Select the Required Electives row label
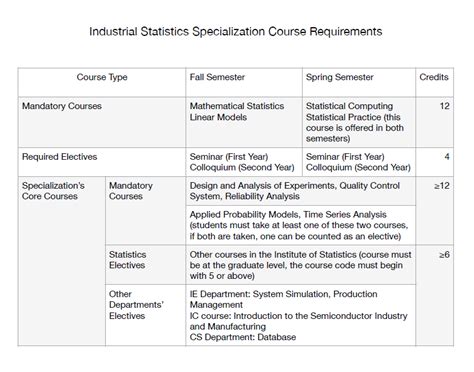This screenshot has height=372, width=474. pos(102,162)
